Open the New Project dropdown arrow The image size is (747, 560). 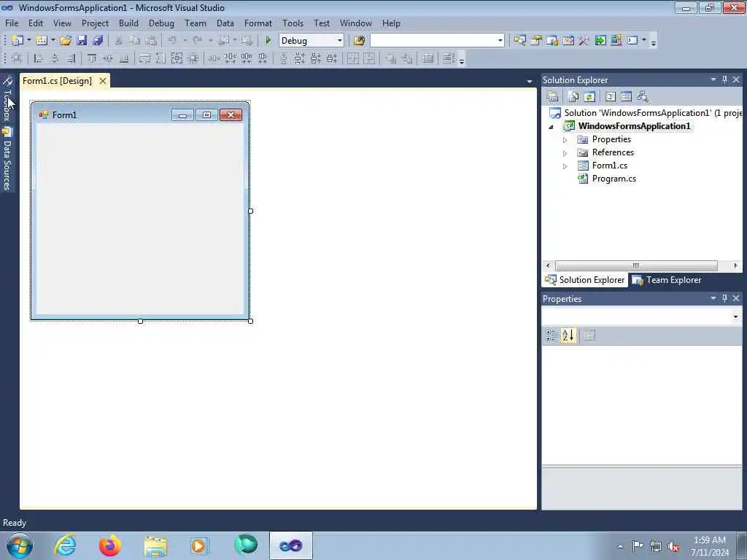click(x=28, y=41)
